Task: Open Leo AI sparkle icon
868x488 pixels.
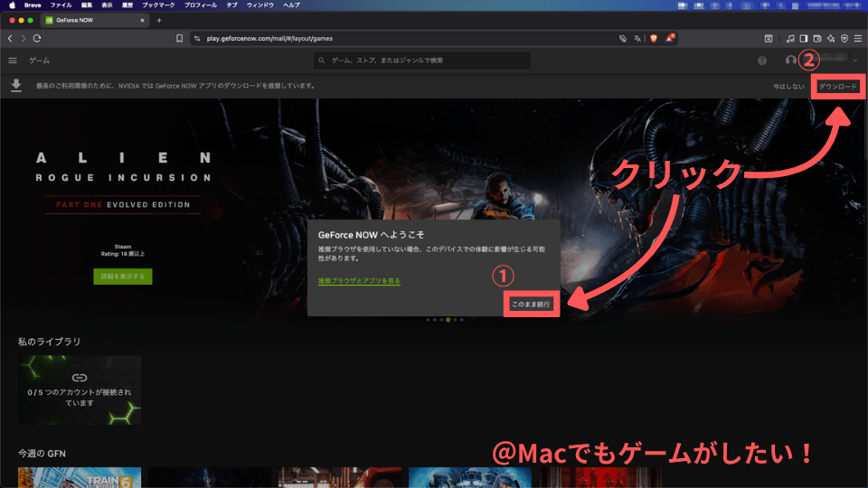Action: 830,39
